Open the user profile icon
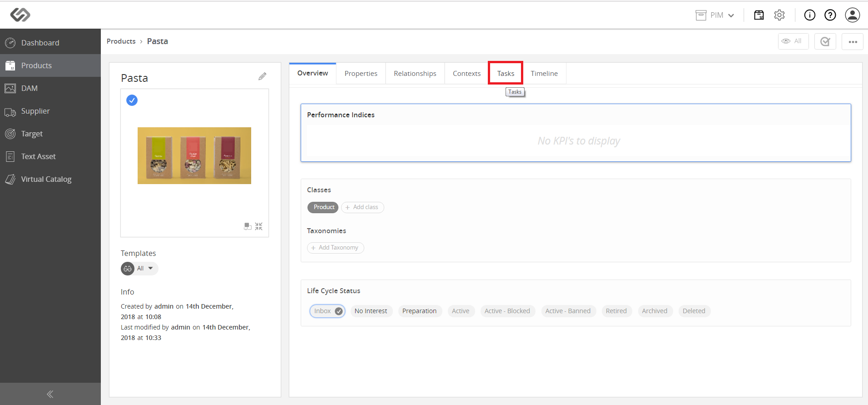Viewport: 868px width, 405px height. [x=853, y=15]
